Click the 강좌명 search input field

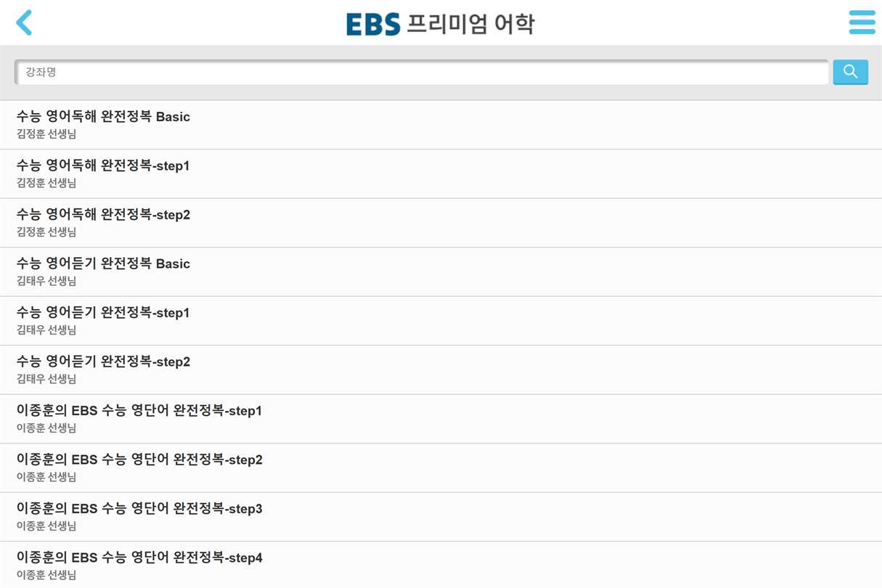coord(421,72)
